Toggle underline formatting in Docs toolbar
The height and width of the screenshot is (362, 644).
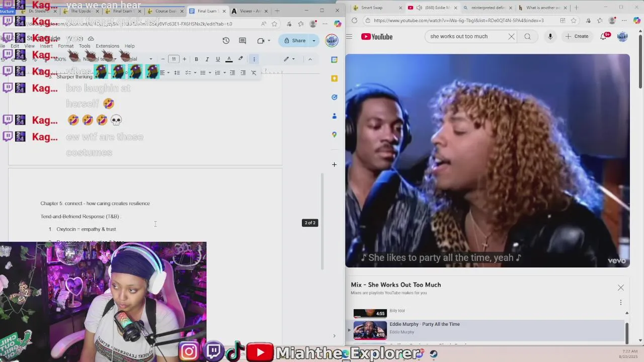[218, 59]
